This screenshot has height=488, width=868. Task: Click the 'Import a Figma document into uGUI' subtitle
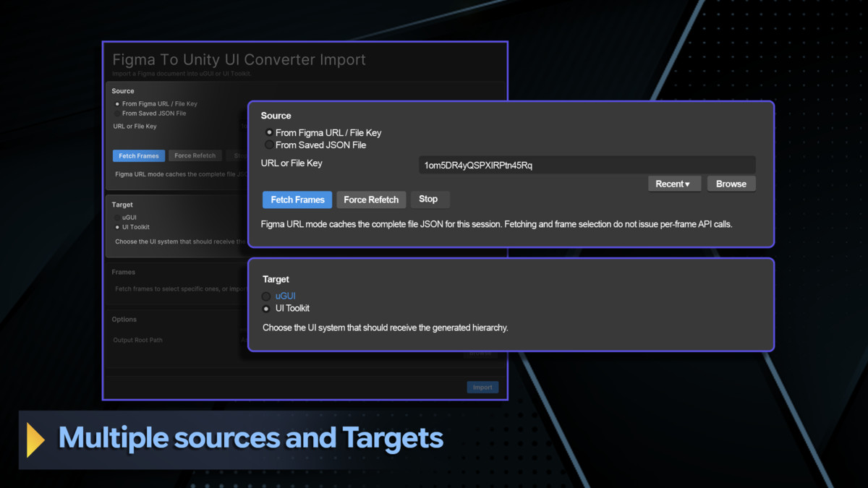point(182,74)
